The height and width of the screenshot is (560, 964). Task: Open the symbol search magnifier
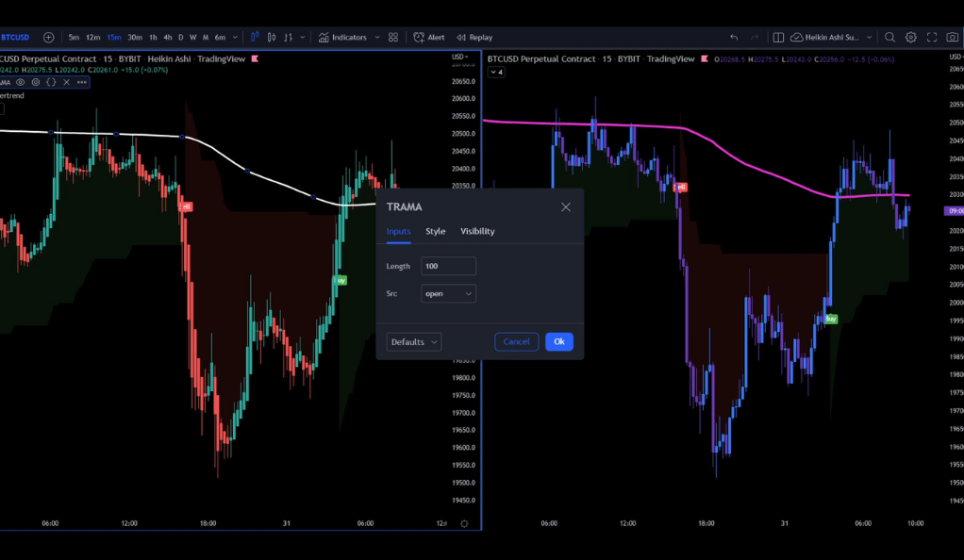coord(889,38)
